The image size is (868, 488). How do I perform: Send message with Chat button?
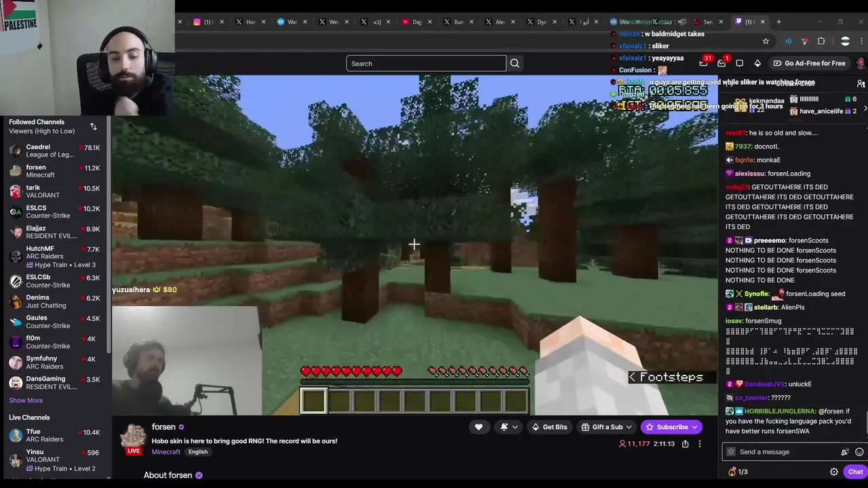[x=855, y=472]
